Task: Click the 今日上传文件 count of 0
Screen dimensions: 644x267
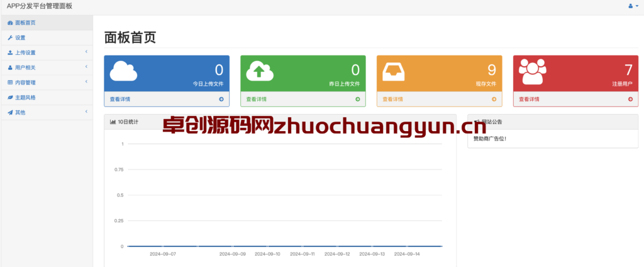Action: click(x=219, y=71)
